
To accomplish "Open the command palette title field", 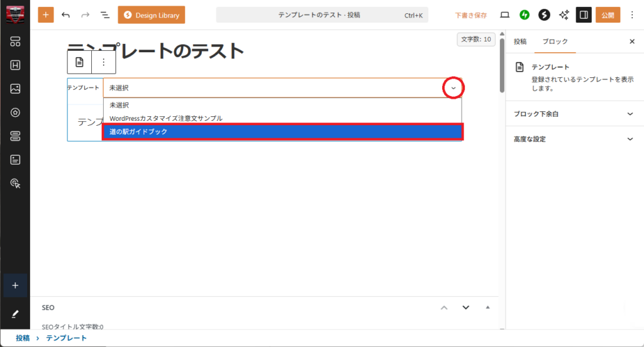I will (322, 15).
